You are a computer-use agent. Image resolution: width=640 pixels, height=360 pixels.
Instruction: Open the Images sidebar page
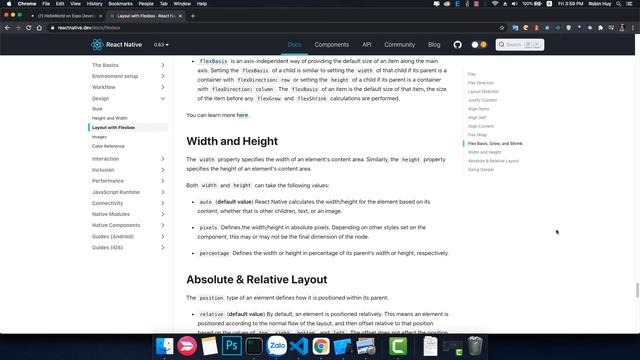pos(99,137)
